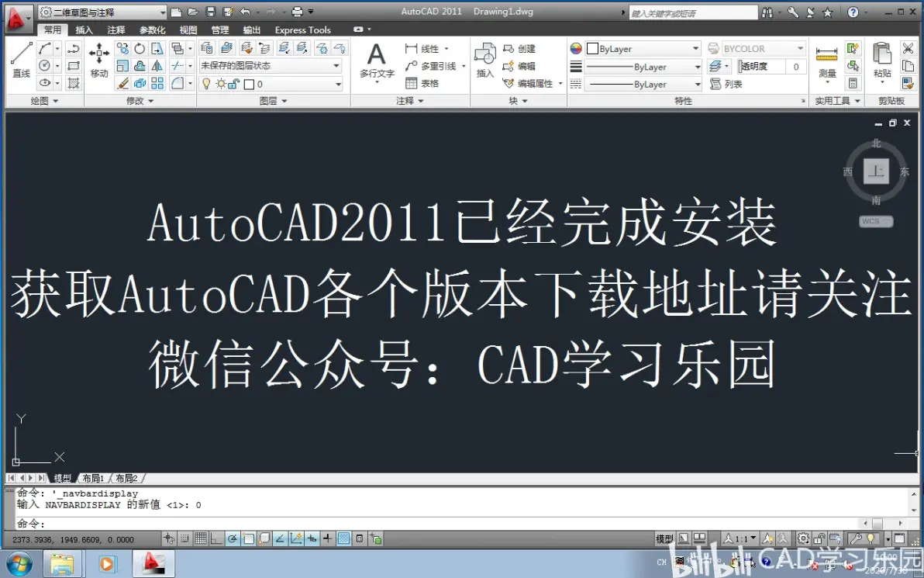Switch to the 布局1 layout tab
Screen dimensions: 924x578
(93, 478)
